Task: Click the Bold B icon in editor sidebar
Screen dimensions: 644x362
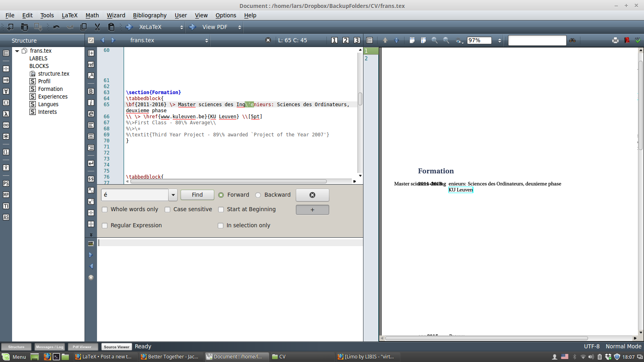Action: [91, 91]
